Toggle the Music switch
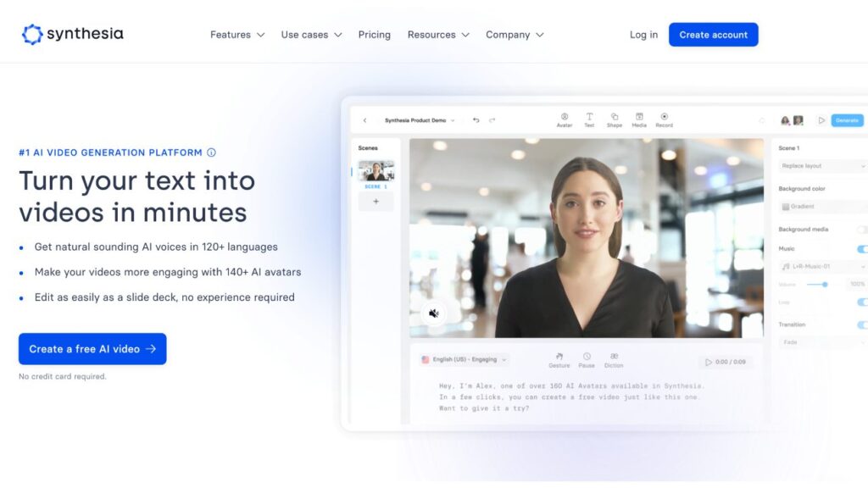868x488 pixels. 862,249
